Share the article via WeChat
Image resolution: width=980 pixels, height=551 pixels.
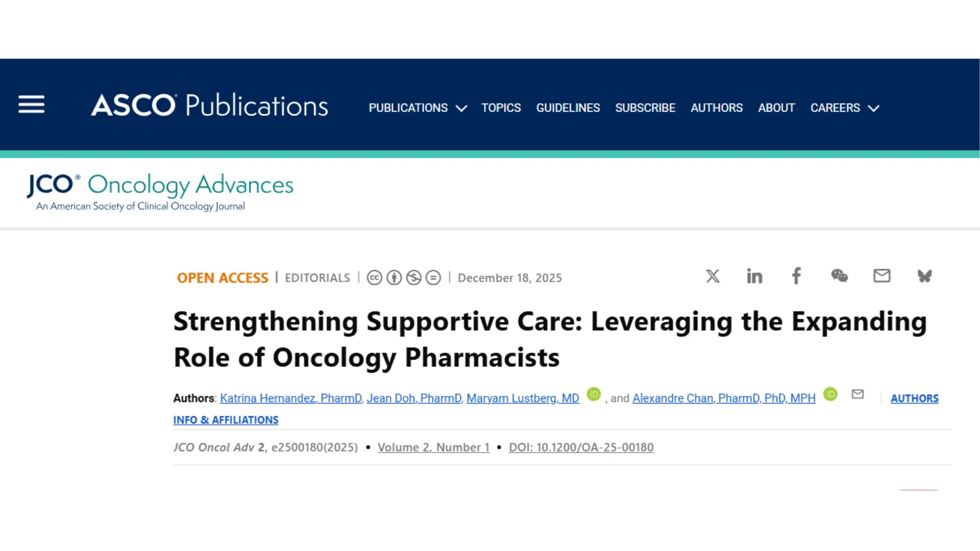click(x=839, y=276)
